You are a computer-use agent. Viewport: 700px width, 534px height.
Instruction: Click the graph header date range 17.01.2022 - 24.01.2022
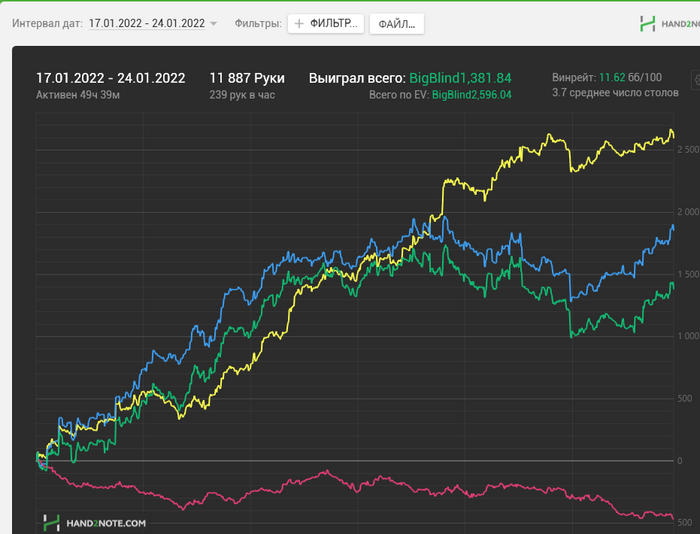click(111, 78)
